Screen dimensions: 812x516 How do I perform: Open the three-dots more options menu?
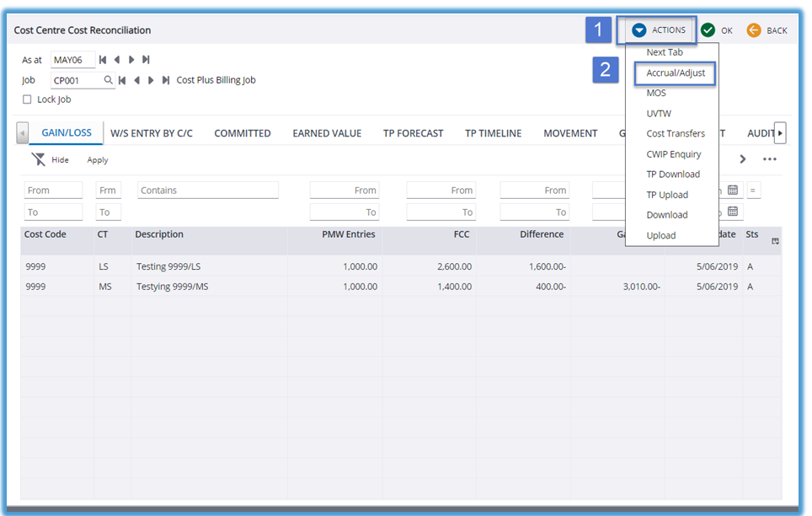click(769, 159)
